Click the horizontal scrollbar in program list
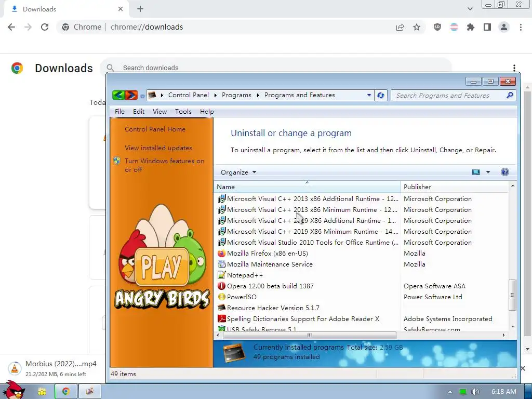The image size is (532, 399). coord(309,335)
